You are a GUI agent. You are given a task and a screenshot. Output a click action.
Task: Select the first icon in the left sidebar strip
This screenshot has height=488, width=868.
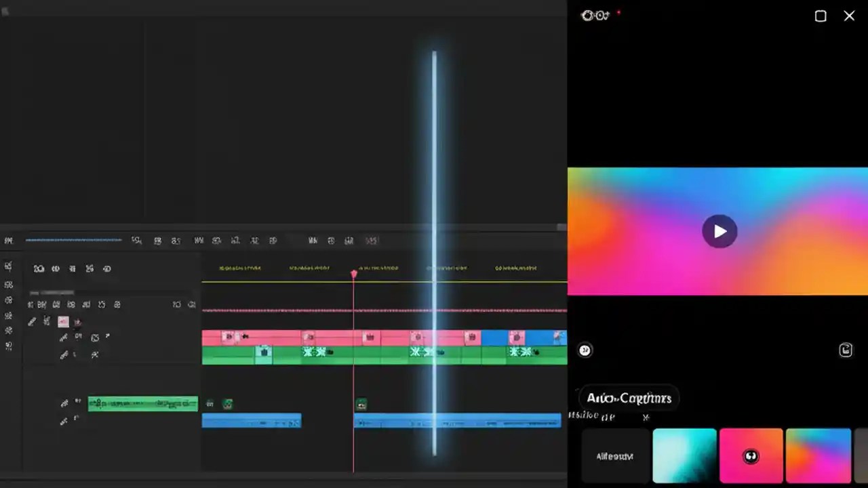[8, 266]
